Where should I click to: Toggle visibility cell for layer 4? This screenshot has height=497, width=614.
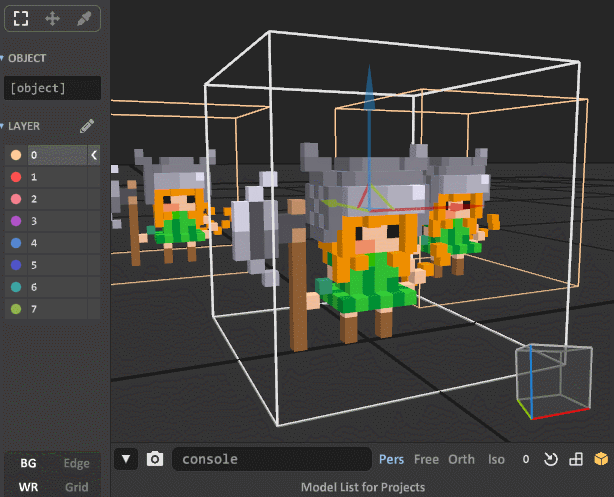click(94, 243)
